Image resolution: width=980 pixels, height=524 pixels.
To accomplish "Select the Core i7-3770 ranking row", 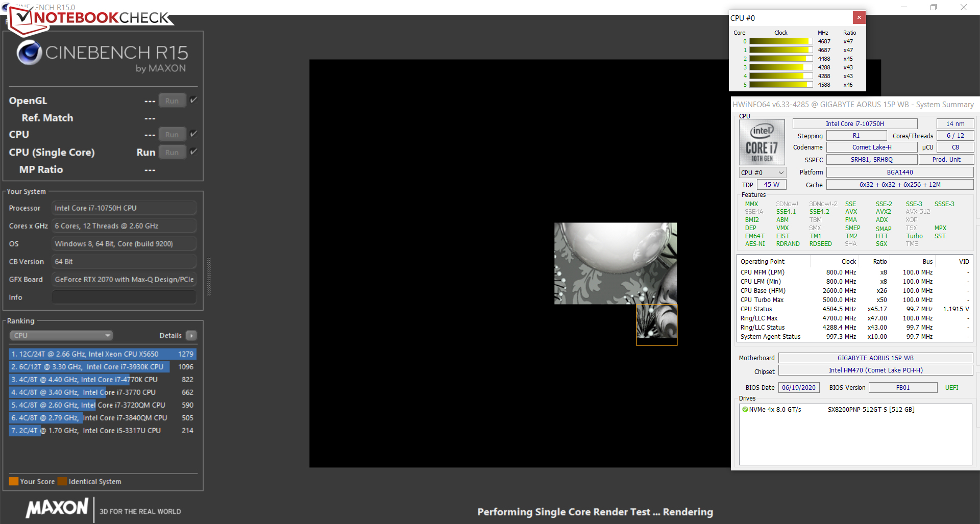I will coord(103,392).
